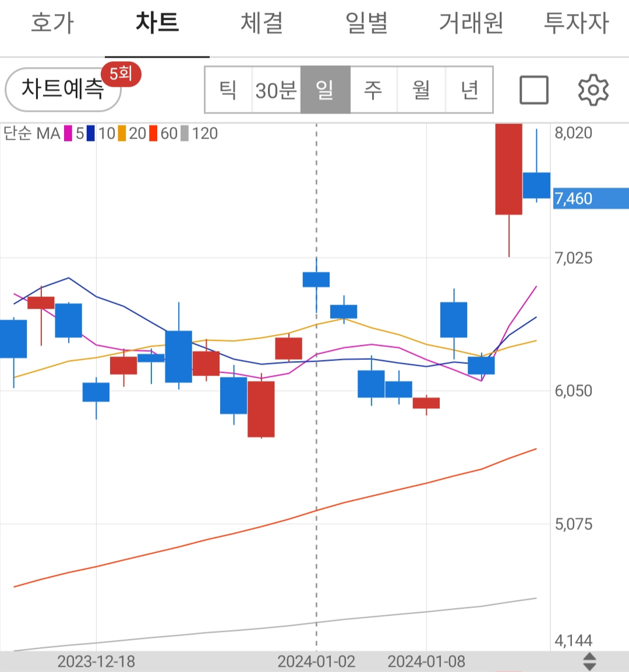Open the 체결 tab
The height and width of the screenshot is (672, 629).
coord(262,23)
